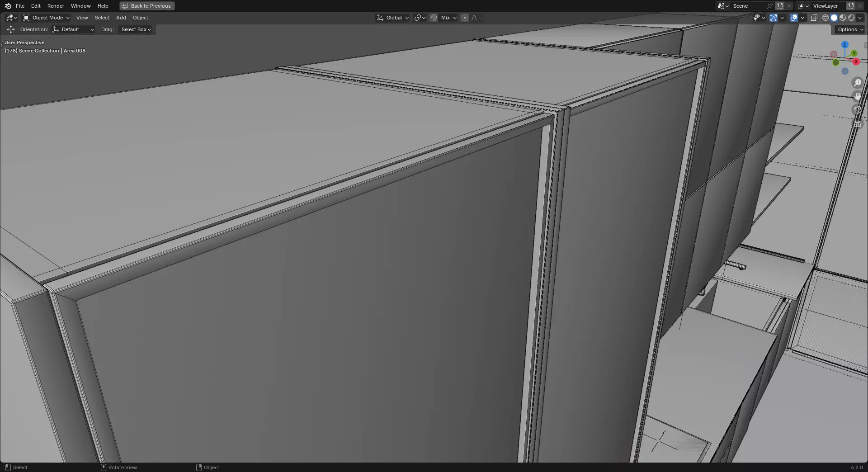Click the User Perspective text
This screenshot has width=868, height=472.
coord(24,42)
